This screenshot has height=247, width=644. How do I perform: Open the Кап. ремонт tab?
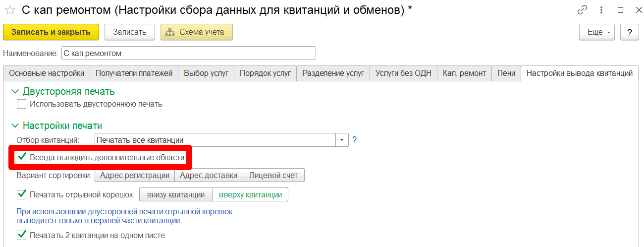464,73
